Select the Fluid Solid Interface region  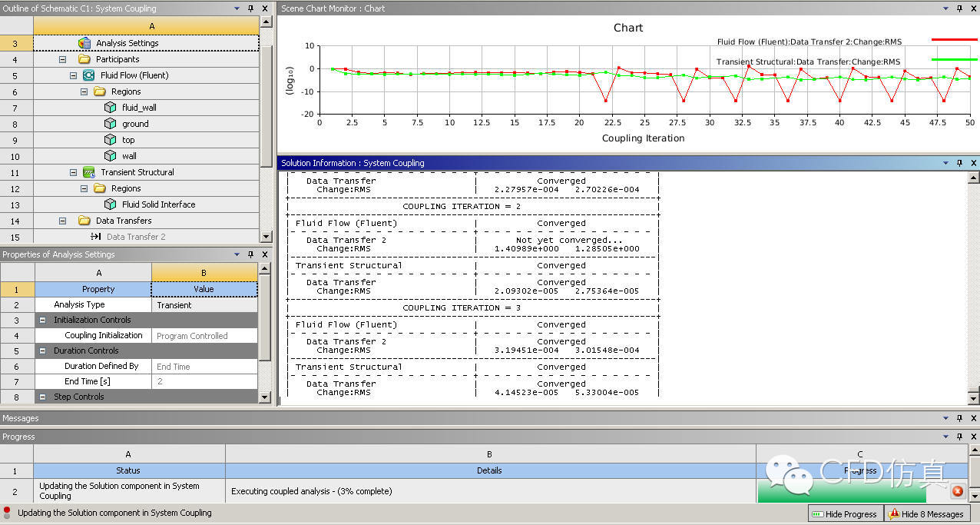(x=158, y=204)
